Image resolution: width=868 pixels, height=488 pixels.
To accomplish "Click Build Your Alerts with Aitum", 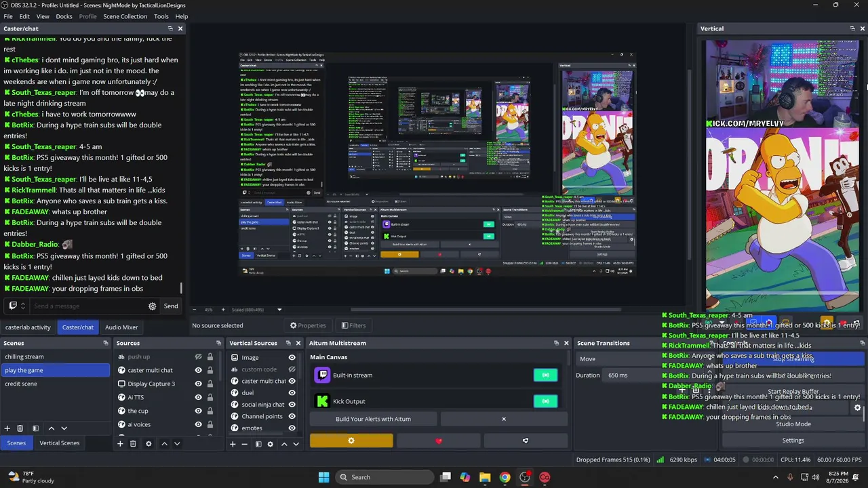I will tap(374, 419).
